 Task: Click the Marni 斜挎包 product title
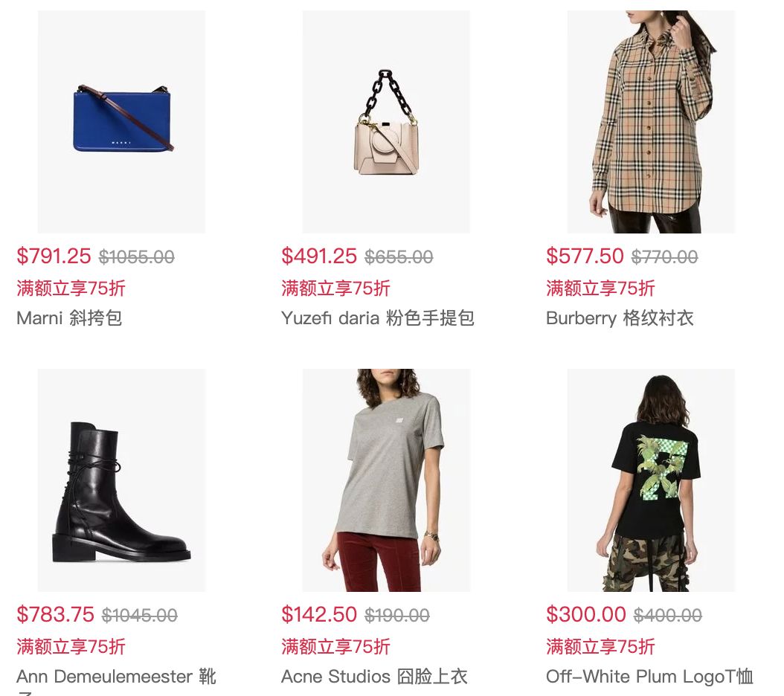69,318
